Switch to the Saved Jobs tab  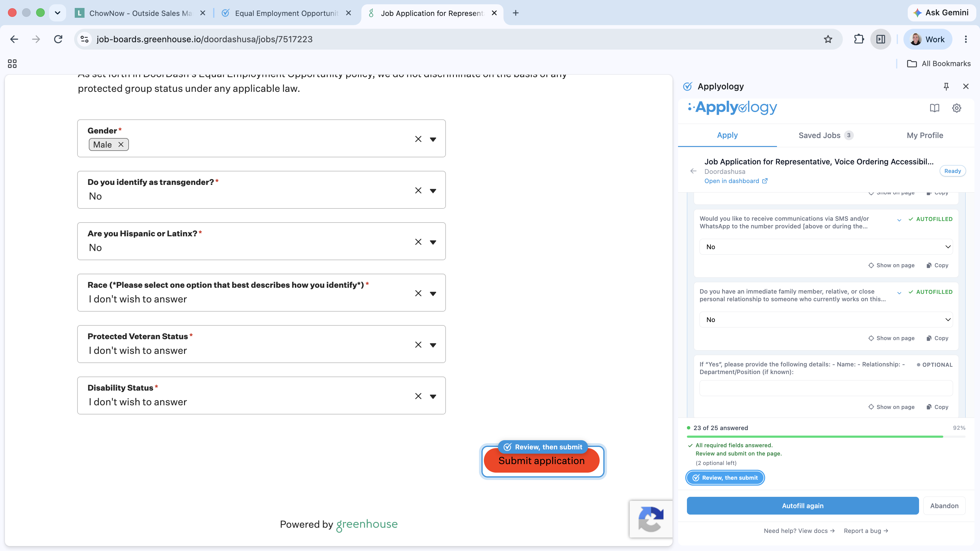tap(826, 135)
